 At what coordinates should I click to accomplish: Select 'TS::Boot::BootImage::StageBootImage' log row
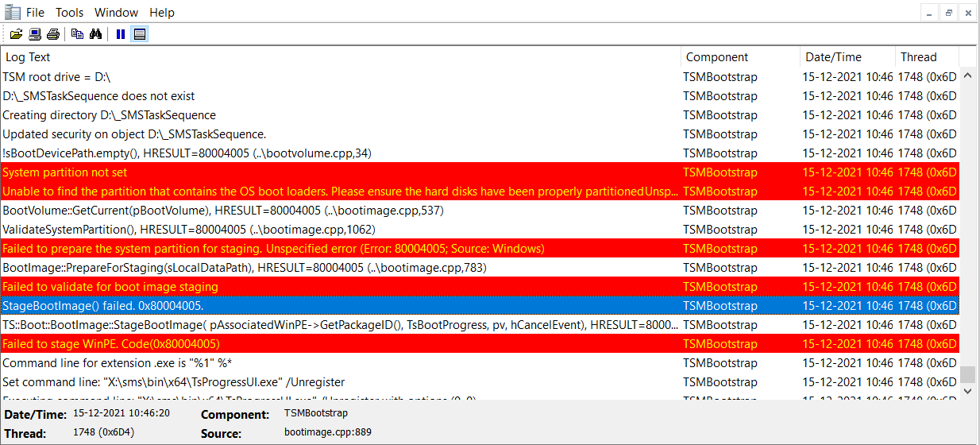[480, 325]
